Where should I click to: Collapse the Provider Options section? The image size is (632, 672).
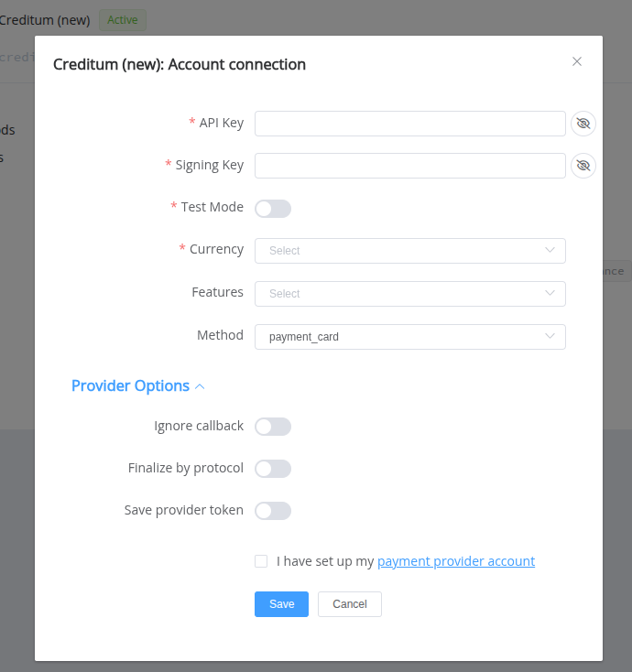coord(130,386)
